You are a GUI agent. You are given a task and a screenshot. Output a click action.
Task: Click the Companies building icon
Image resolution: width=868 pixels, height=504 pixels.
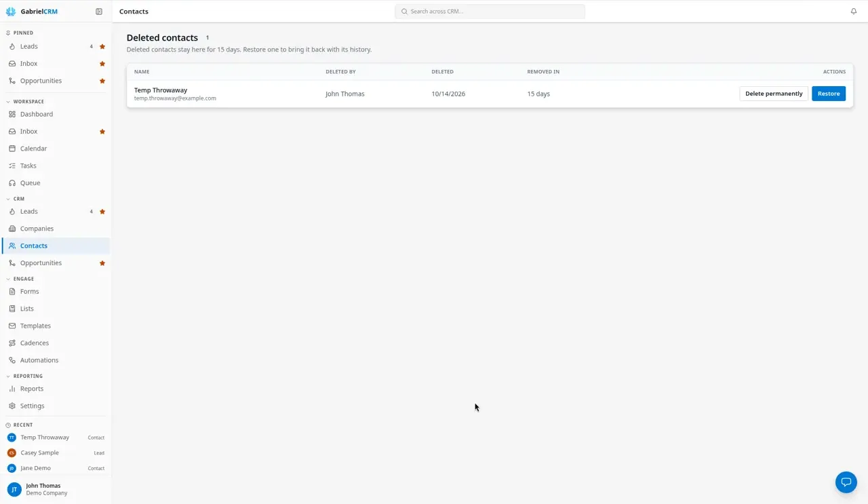click(x=12, y=229)
